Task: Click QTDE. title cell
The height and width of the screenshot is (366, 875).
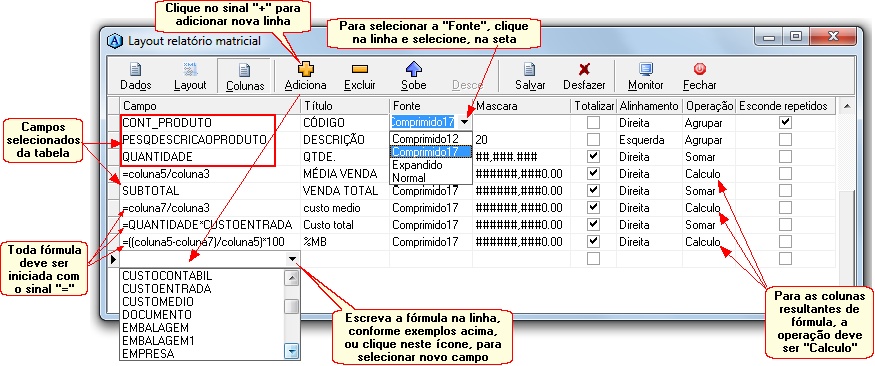Action: [x=344, y=157]
